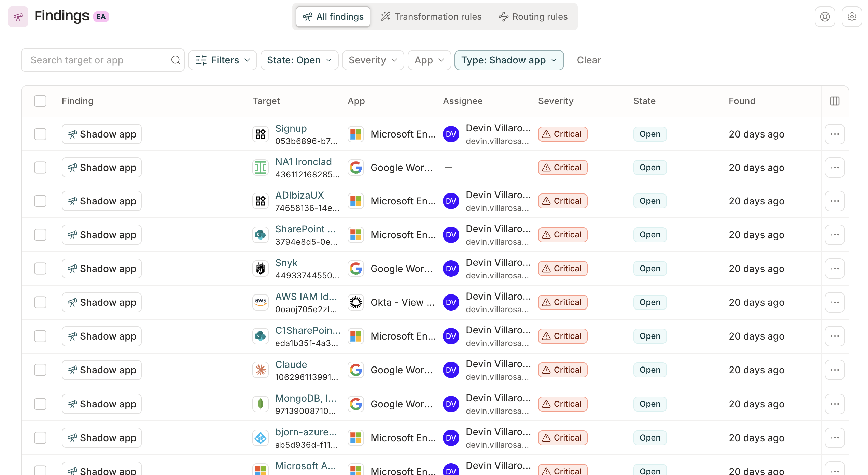This screenshot has height=475, width=868.
Task: Click Shadow app badge in C1SharePoint row
Action: tap(102, 336)
